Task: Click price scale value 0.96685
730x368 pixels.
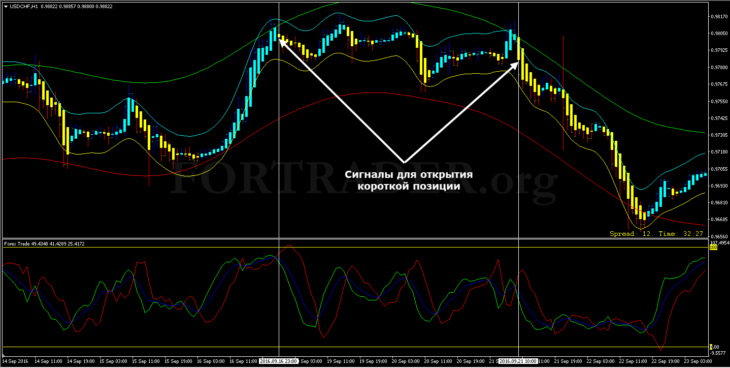Action: 718,218
